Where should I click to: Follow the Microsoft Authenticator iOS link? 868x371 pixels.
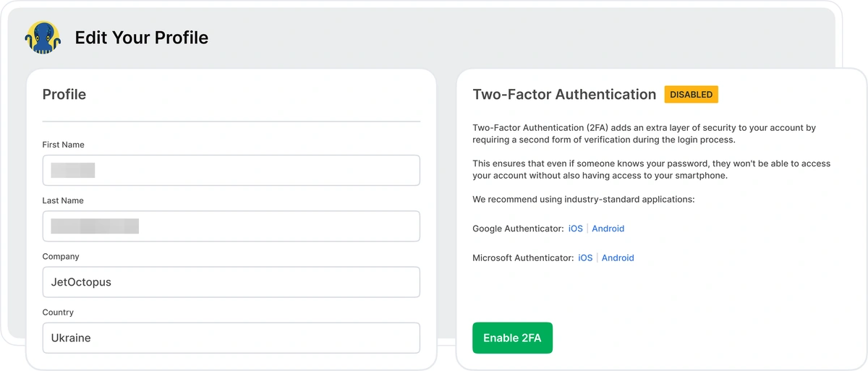click(x=585, y=258)
